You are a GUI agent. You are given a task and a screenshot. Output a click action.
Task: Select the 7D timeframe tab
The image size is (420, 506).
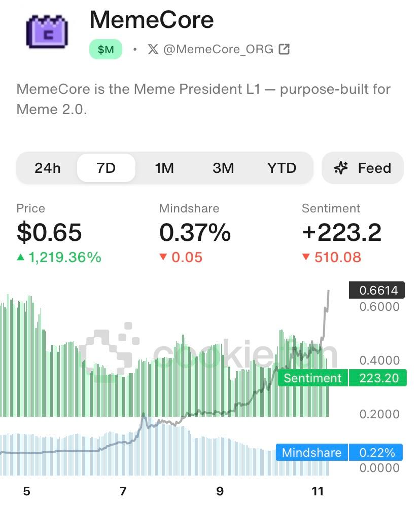click(106, 168)
